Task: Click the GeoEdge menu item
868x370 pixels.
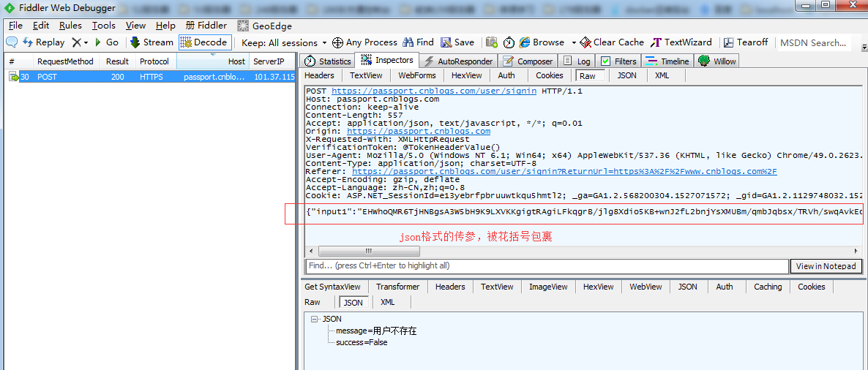Action: tap(265, 26)
